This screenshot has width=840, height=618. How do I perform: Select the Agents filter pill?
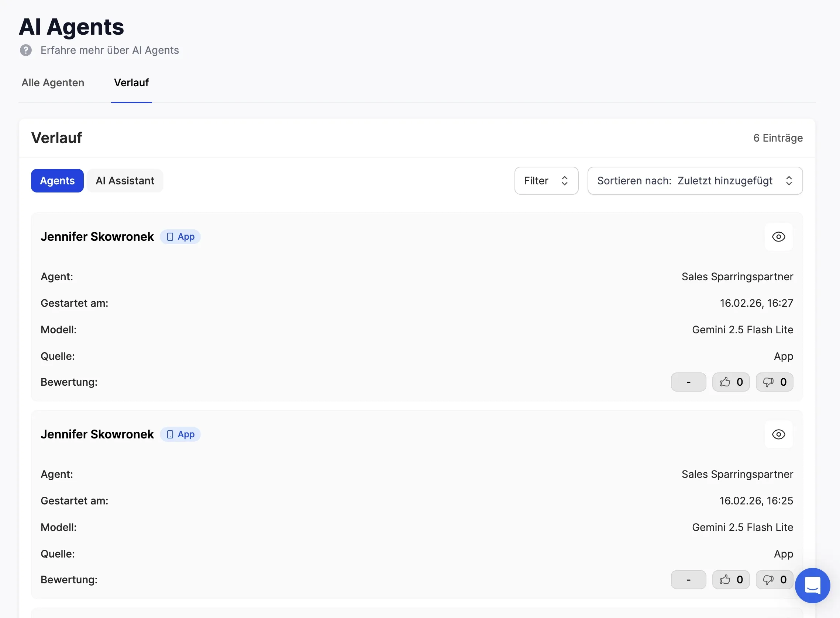57,181
